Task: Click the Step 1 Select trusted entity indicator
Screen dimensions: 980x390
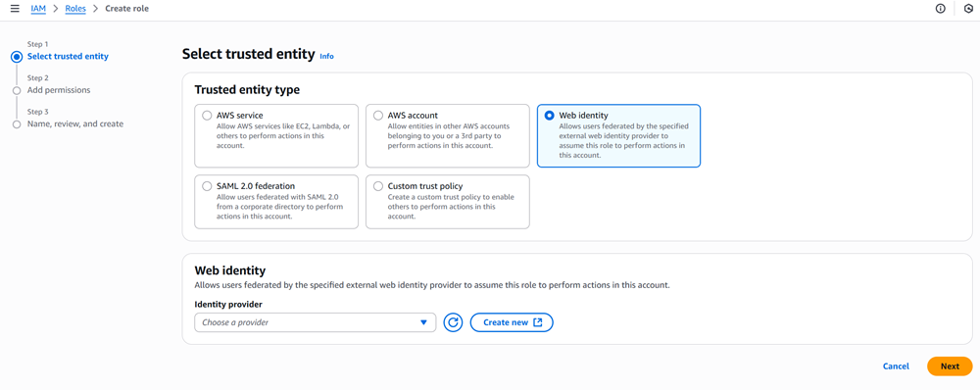Action: tap(17, 57)
